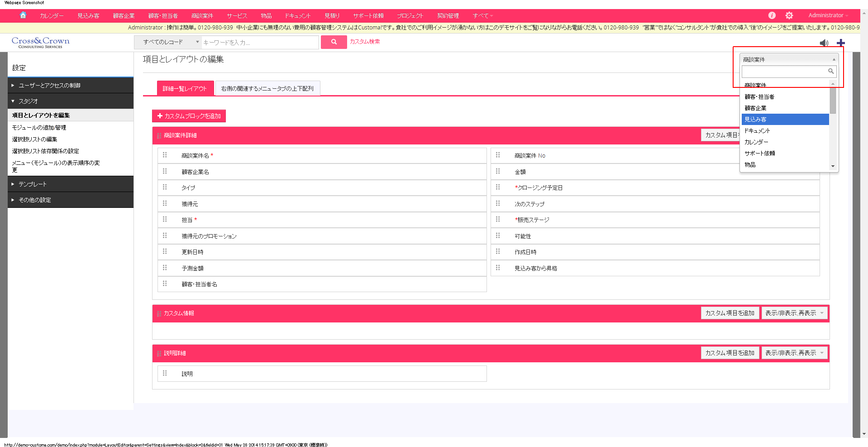Open the info icon in header

772,15
